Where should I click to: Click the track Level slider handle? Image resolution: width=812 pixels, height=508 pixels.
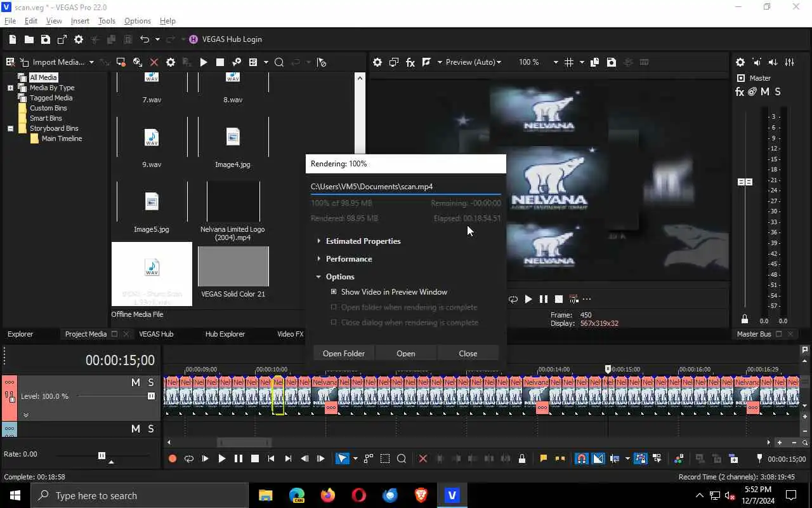151,396
